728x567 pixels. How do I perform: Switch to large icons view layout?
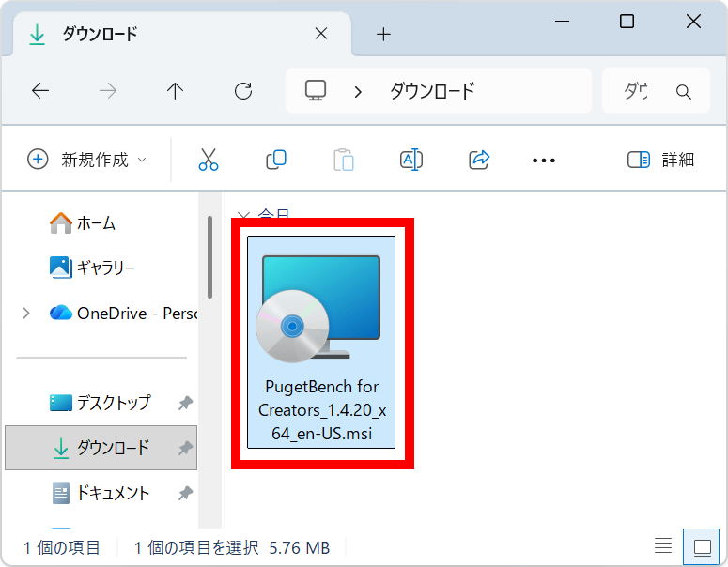coord(701,546)
